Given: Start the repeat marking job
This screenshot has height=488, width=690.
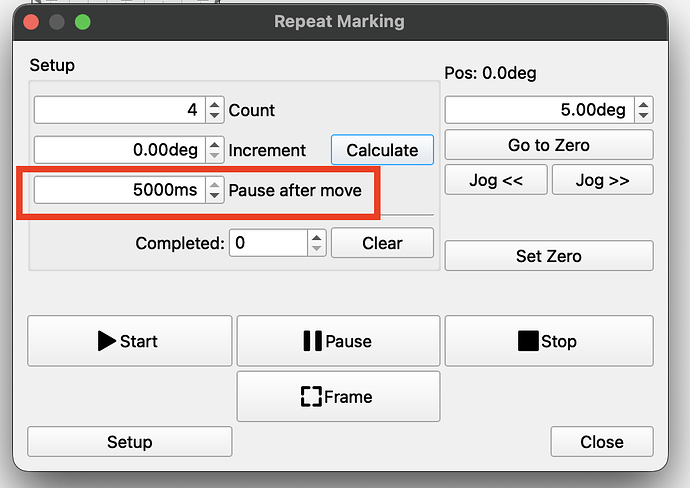Looking at the screenshot, I should (129, 341).
